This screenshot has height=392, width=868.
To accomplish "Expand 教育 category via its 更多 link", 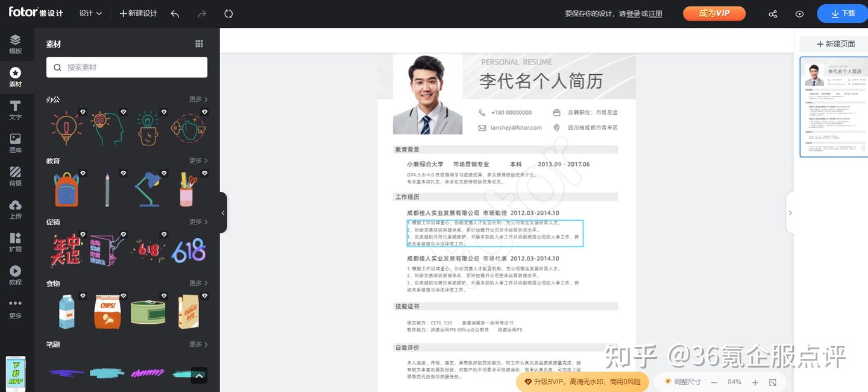I will point(197,160).
